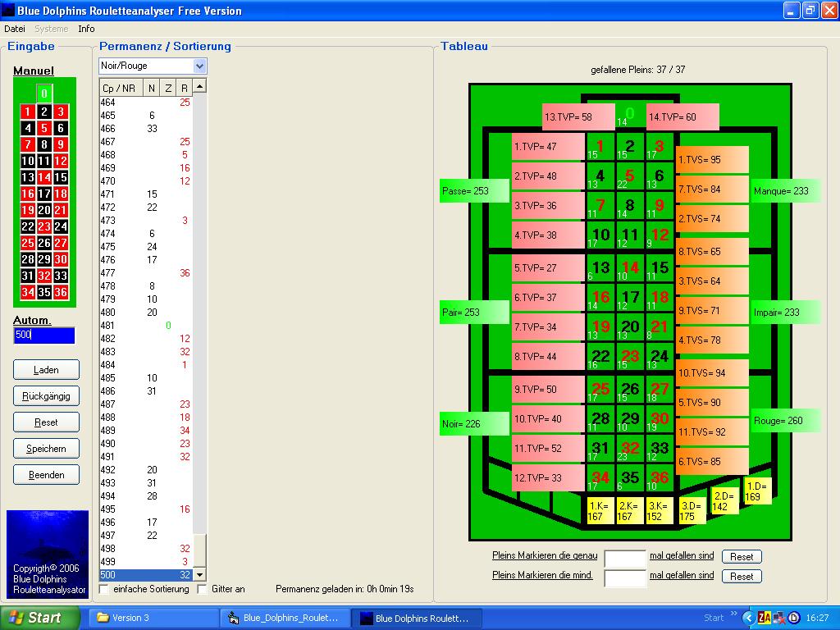Viewport: 840px width, 630px height.
Task: Click the Manque= 233 green field
Action: pos(785,190)
